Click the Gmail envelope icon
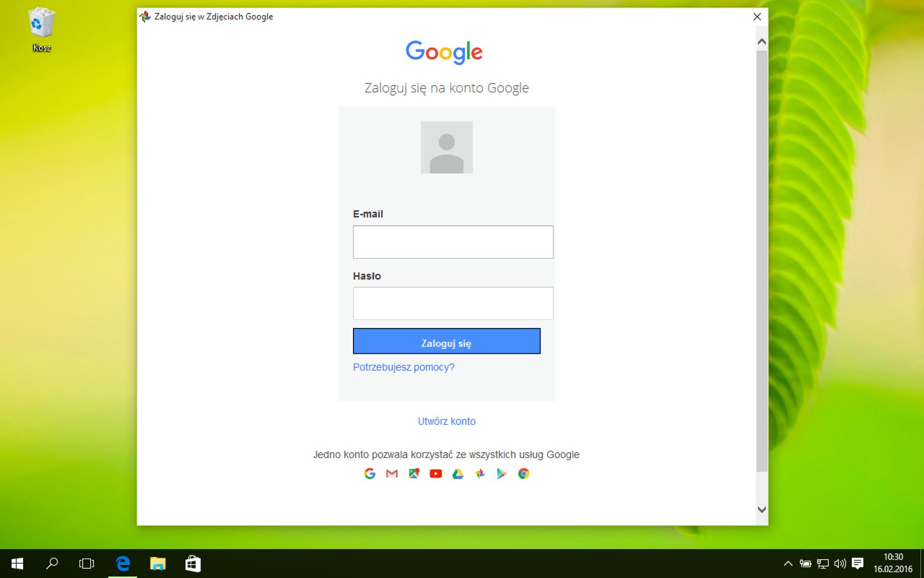Image resolution: width=924 pixels, height=578 pixels. tap(392, 474)
